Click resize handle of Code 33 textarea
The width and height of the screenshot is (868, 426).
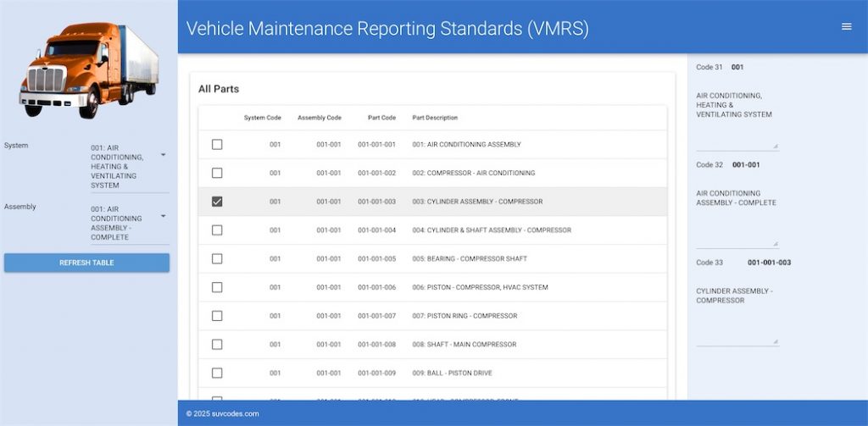click(x=775, y=341)
